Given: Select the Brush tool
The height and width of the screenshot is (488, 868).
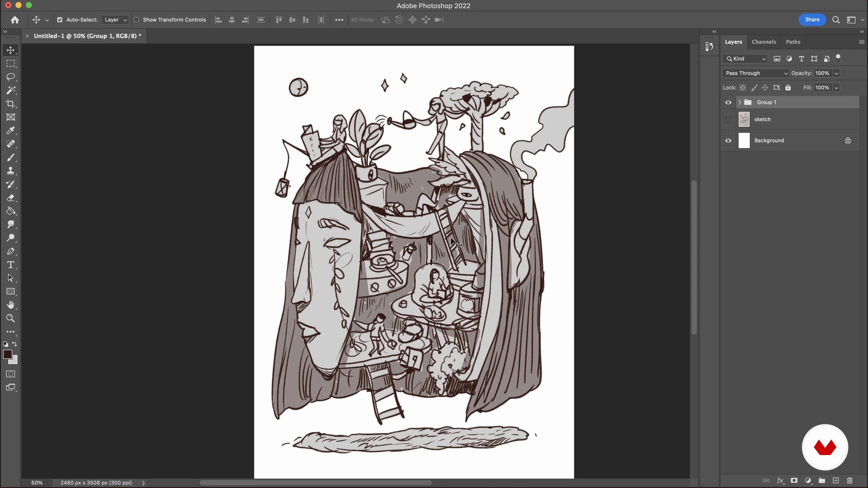Looking at the screenshot, I should pyautogui.click(x=10, y=157).
